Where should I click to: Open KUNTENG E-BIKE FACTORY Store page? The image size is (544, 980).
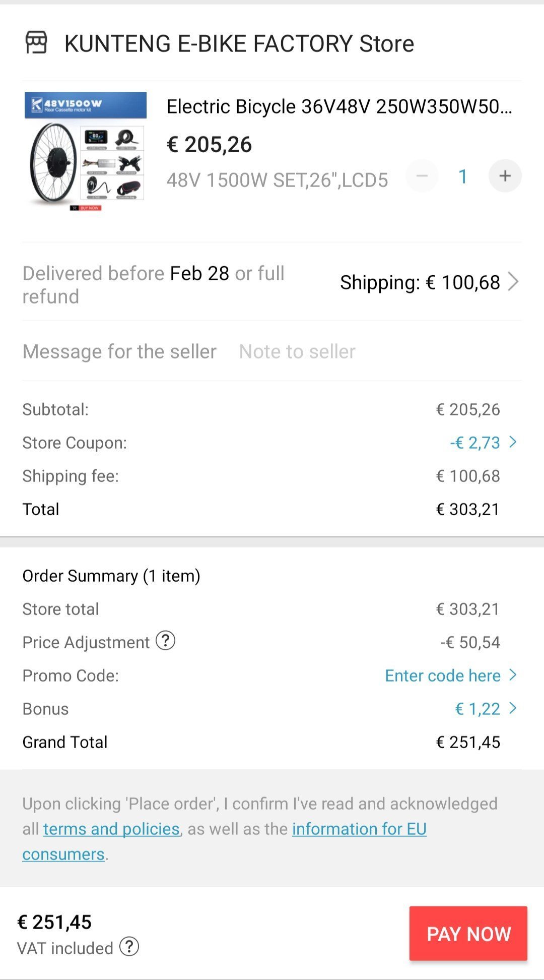[x=239, y=43]
